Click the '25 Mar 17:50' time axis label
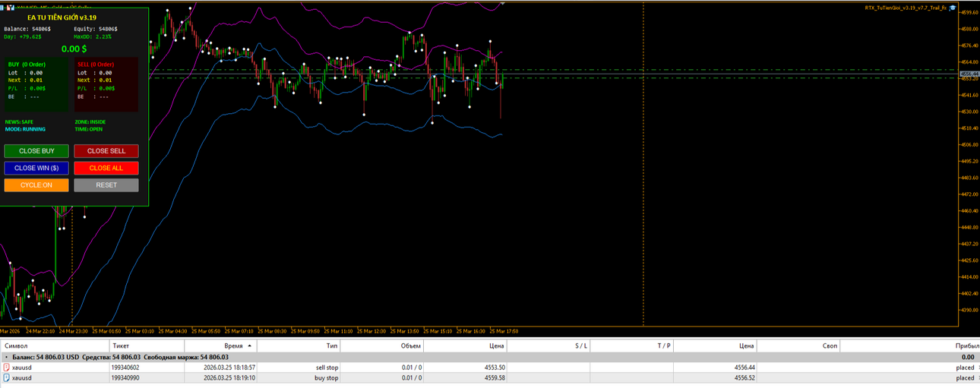This screenshot has width=980, height=388. click(504, 331)
